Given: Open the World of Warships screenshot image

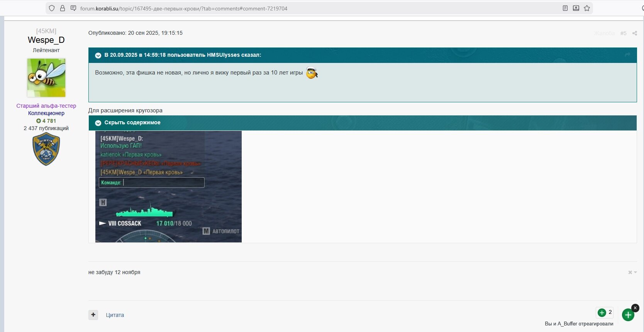Looking at the screenshot, I should [x=168, y=186].
